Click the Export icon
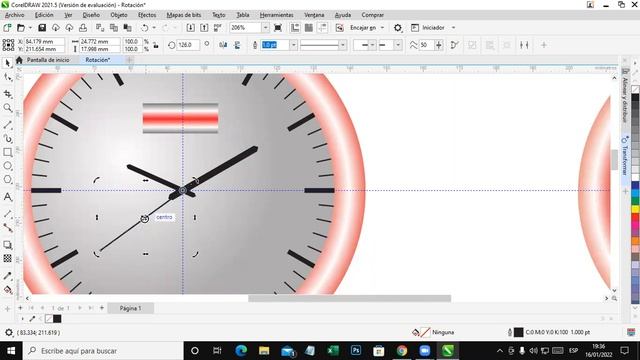Screen dimensions: 640x360 (204, 28)
